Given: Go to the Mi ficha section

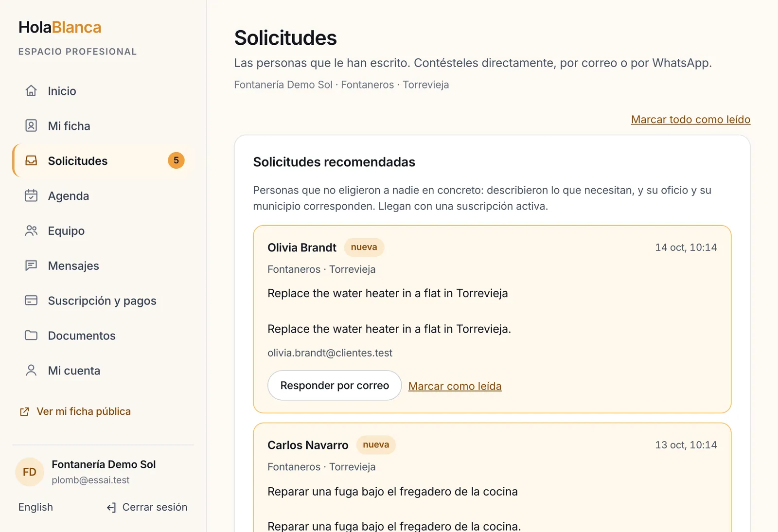Looking at the screenshot, I should 103,126.
